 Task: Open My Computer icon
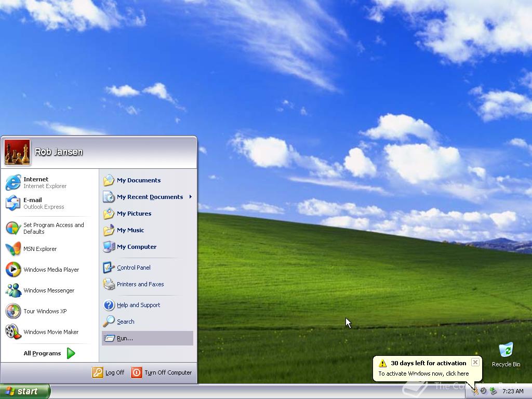point(109,247)
